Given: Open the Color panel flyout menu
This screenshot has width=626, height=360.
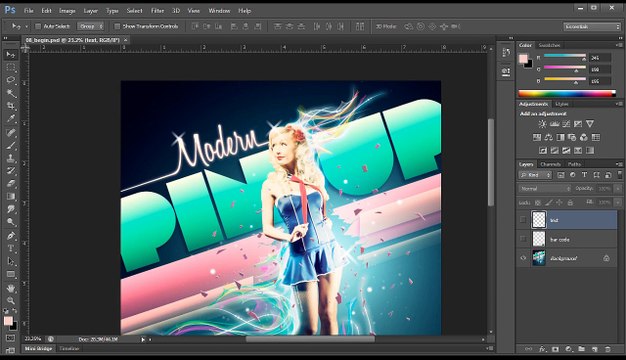Looking at the screenshot, I should (619, 45).
